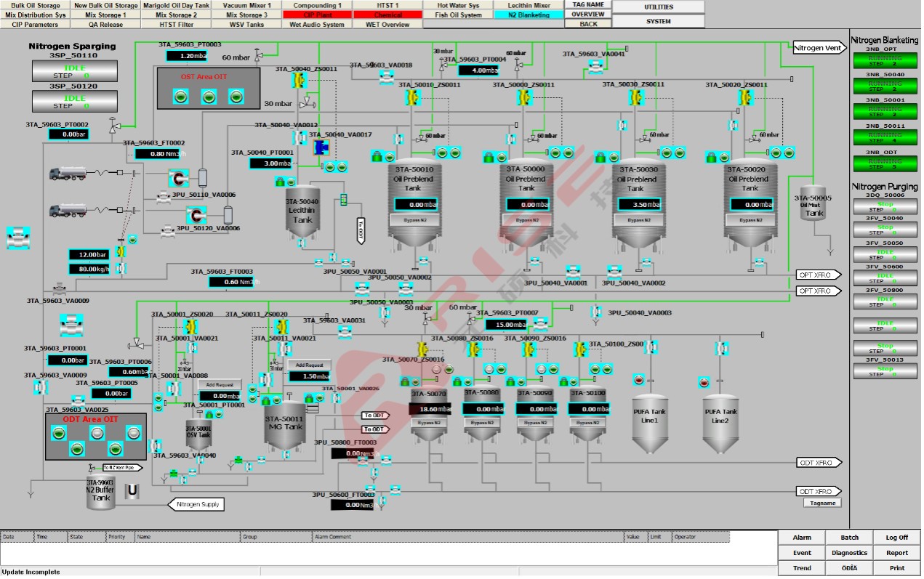Viewport: 924px width, 579px height.
Task: Switch to the Fish Oil System screen
Action: tap(458, 15)
